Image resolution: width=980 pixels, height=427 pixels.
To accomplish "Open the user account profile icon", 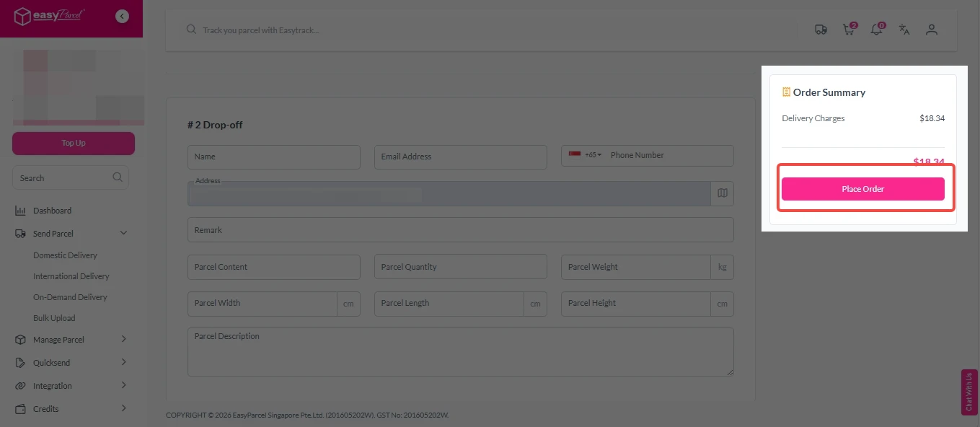I will pos(931,30).
